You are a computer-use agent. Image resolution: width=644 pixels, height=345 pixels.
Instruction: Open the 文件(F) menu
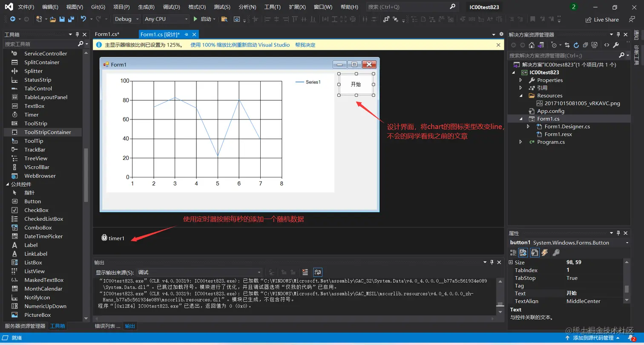coord(26,7)
